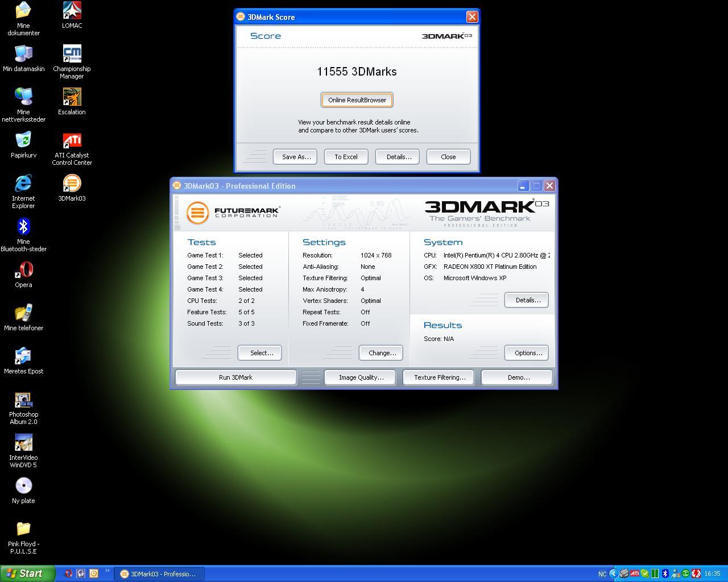The height and width of the screenshot is (582, 728).
Task: Launch Opera from desktop icon
Action: [x=23, y=275]
